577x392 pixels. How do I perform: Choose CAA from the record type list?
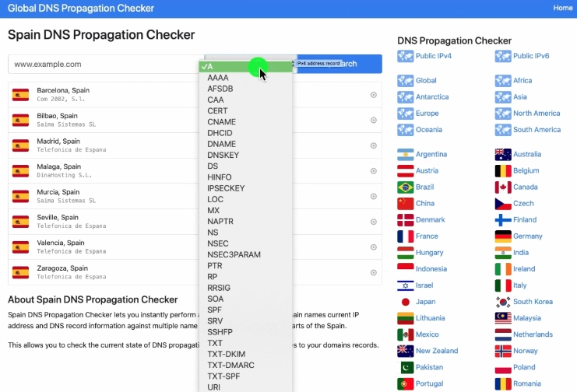245,100
